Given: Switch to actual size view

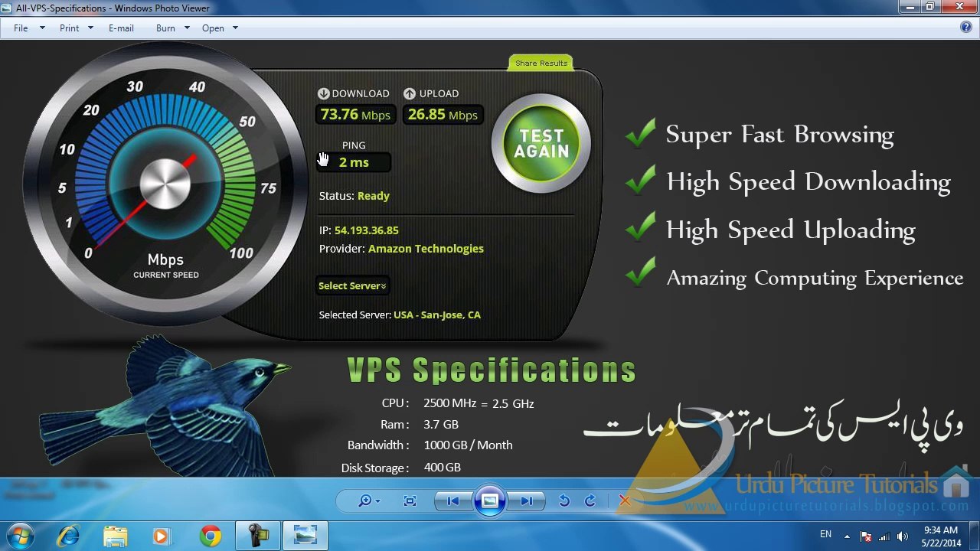Looking at the screenshot, I should [x=410, y=500].
